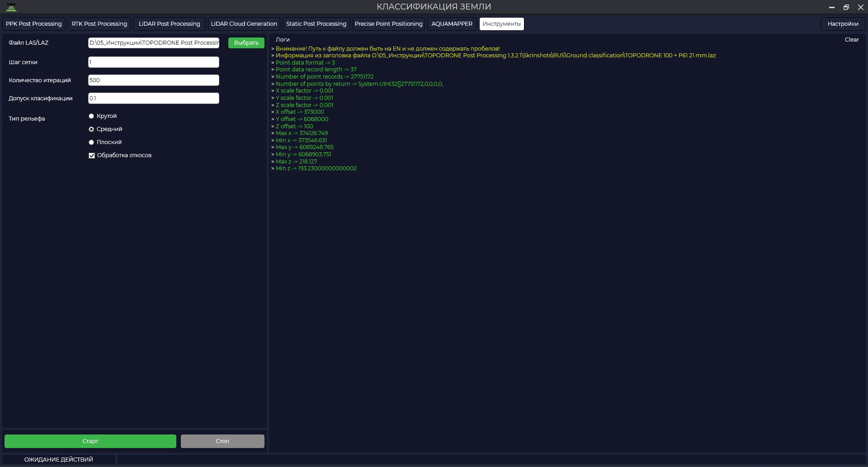Restore down the application window
Screen dimensions: 868x467
[846, 7]
